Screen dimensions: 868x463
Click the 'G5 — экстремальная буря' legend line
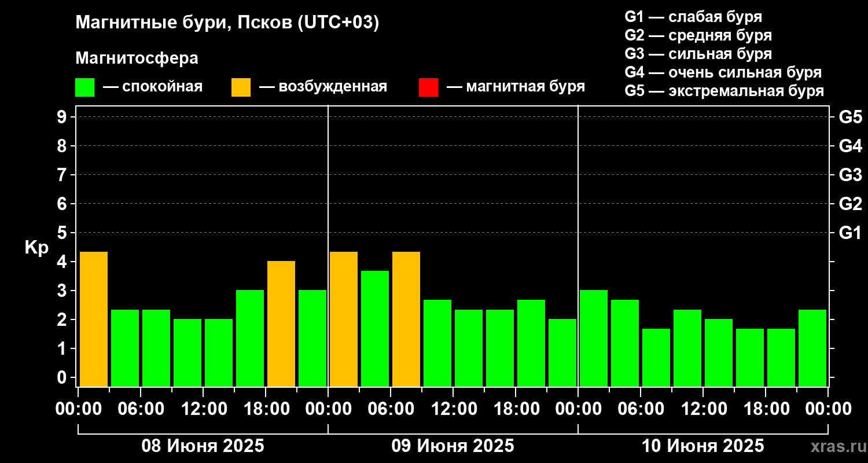tap(724, 91)
